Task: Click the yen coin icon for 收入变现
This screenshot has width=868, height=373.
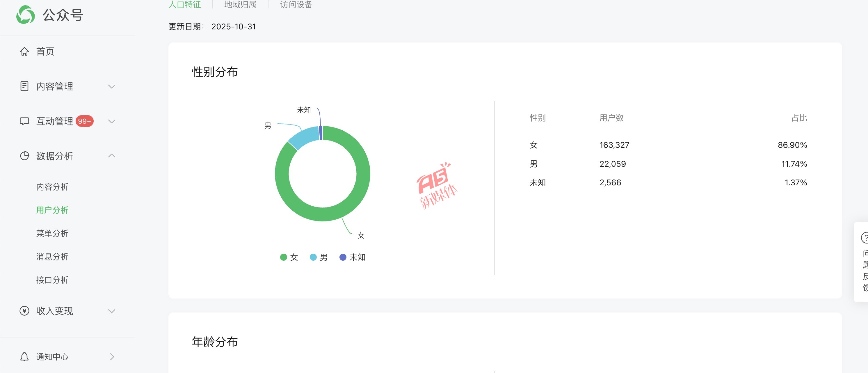Action: (24, 311)
